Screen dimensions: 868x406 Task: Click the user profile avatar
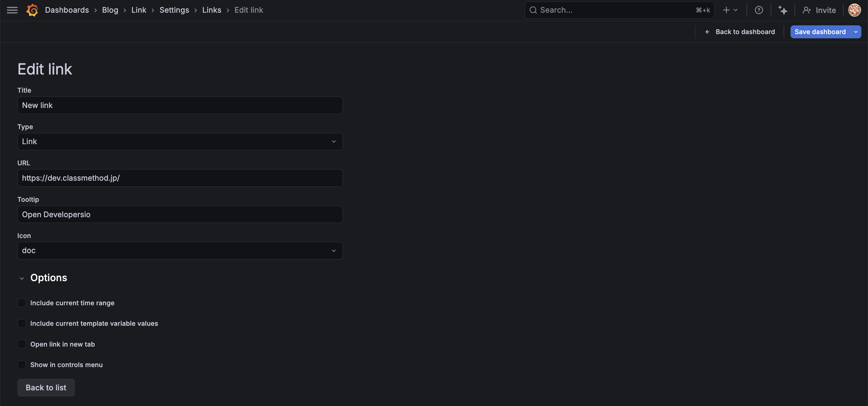pyautogui.click(x=854, y=10)
